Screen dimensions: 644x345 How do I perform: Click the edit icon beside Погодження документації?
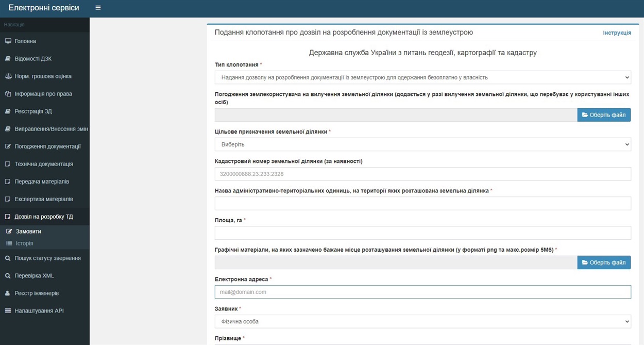click(8, 146)
